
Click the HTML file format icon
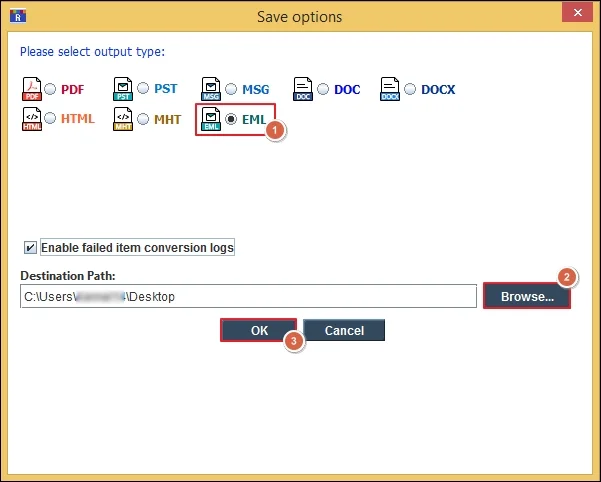click(32, 119)
